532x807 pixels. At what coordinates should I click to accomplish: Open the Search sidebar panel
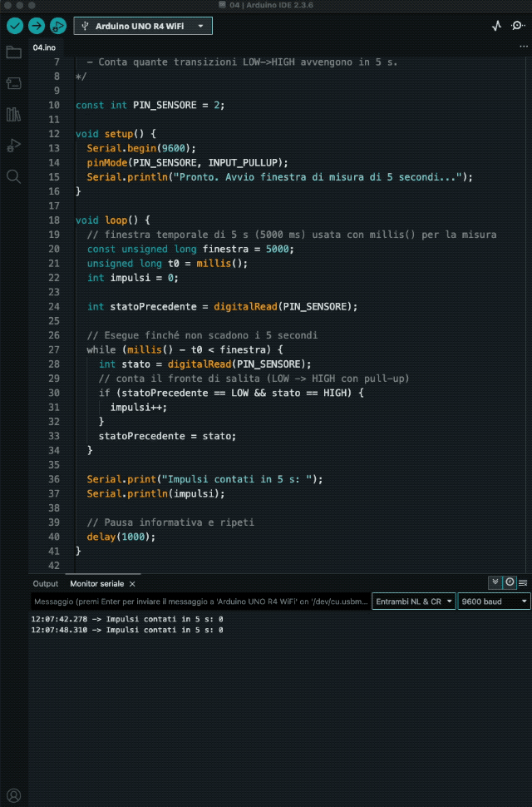point(13,176)
